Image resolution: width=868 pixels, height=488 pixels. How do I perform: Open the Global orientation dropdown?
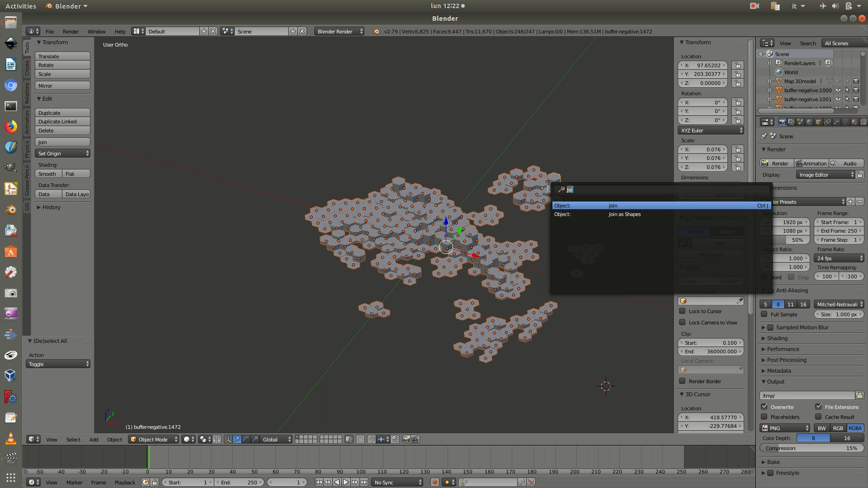(277, 439)
